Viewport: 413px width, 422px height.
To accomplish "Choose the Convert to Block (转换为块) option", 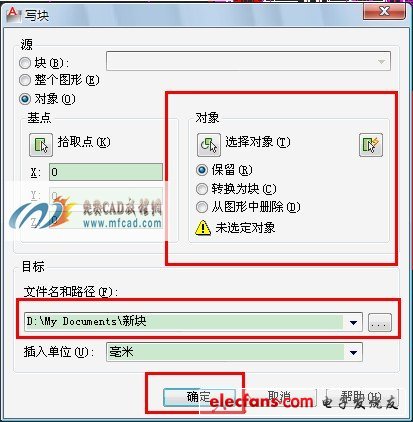I will (202, 189).
